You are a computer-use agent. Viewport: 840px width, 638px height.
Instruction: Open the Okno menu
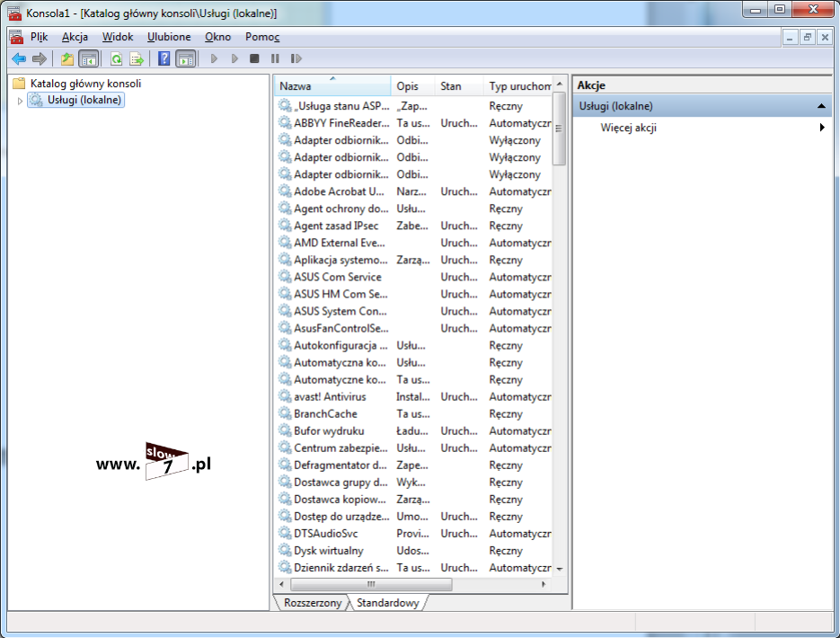(x=218, y=37)
